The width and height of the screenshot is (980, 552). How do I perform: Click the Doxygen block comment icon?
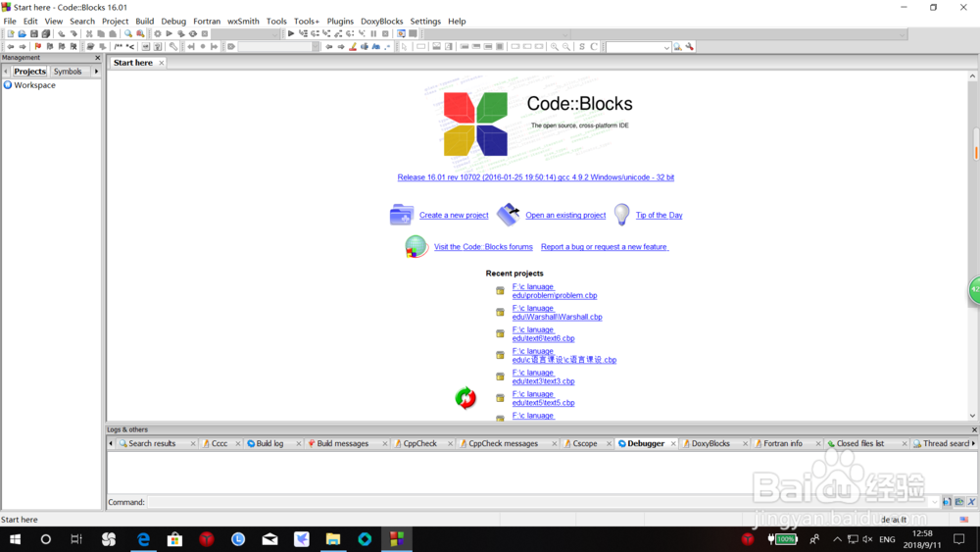[119, 47]
